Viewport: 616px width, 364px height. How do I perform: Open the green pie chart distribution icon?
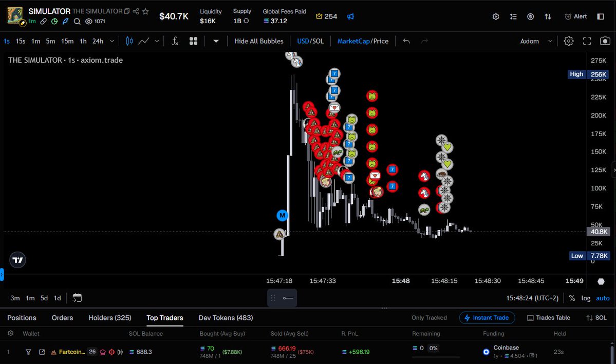[x=54, y=21]
